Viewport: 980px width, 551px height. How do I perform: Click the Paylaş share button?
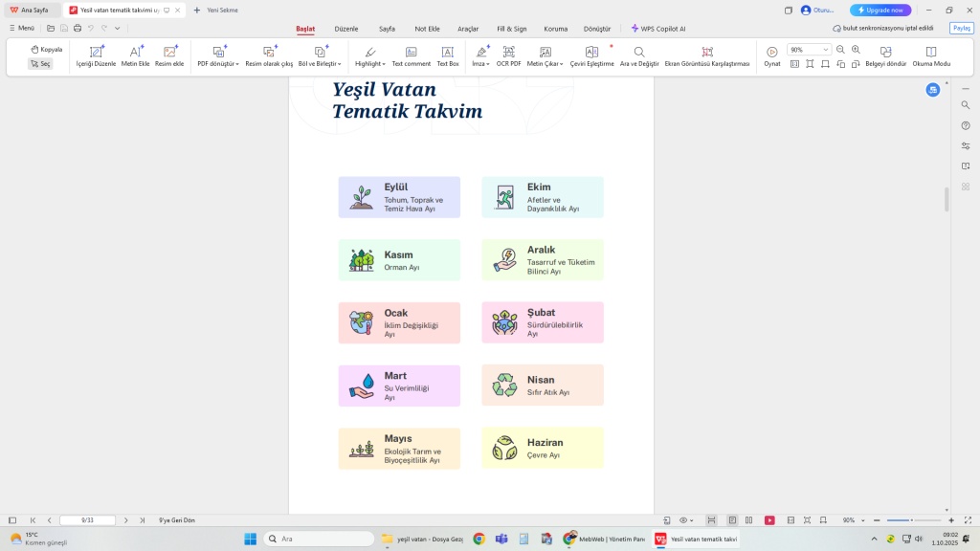click(961, 28)
